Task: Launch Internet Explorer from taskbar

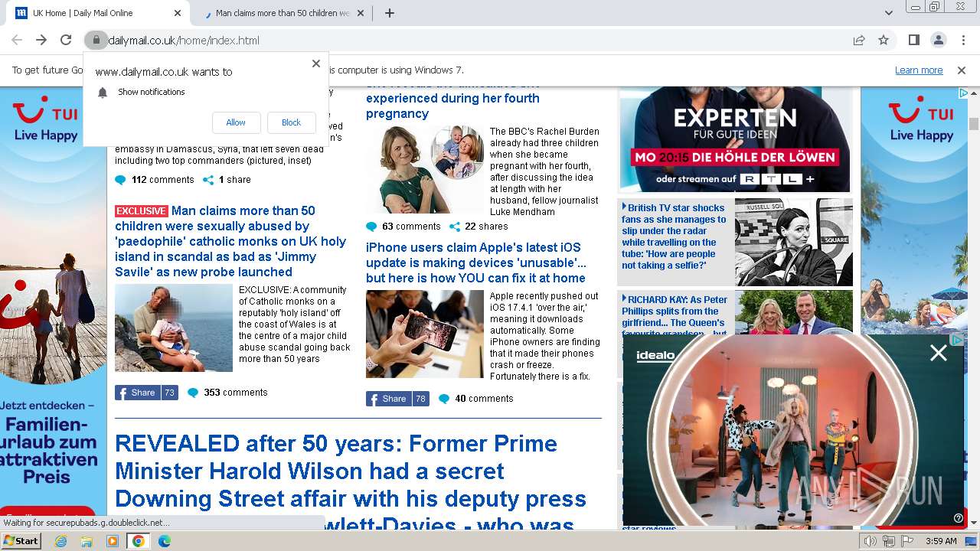Action: (x=60, y=541)
